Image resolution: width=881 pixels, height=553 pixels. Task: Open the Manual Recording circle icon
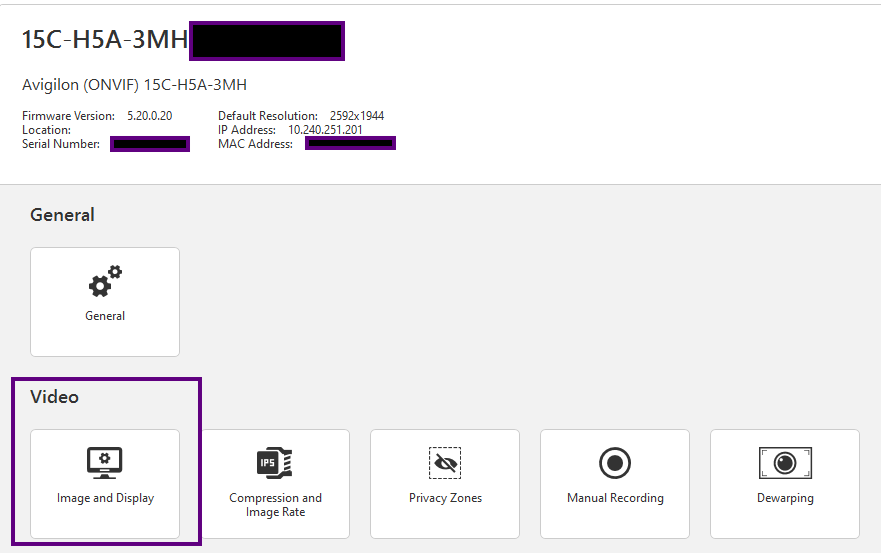[615, 463]
